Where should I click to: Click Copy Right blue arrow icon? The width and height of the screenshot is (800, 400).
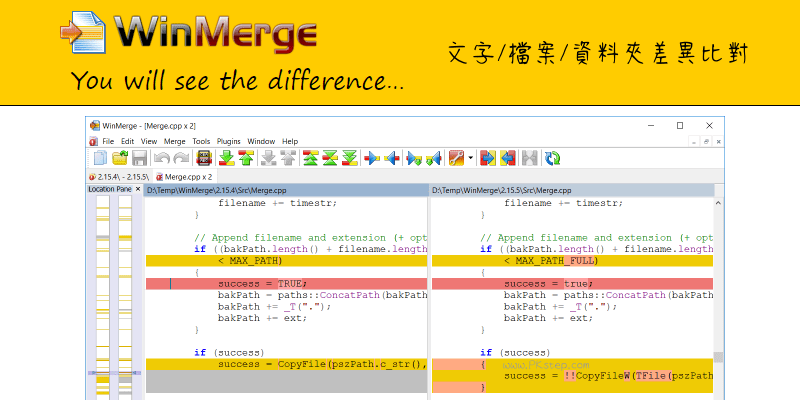click(x=372, y=158)
